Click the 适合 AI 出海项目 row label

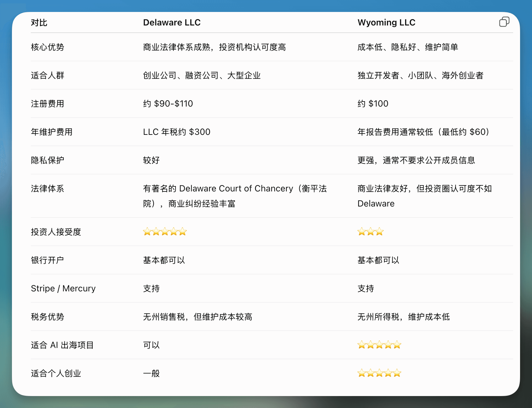pyautogui.click(x=62, y=345)
